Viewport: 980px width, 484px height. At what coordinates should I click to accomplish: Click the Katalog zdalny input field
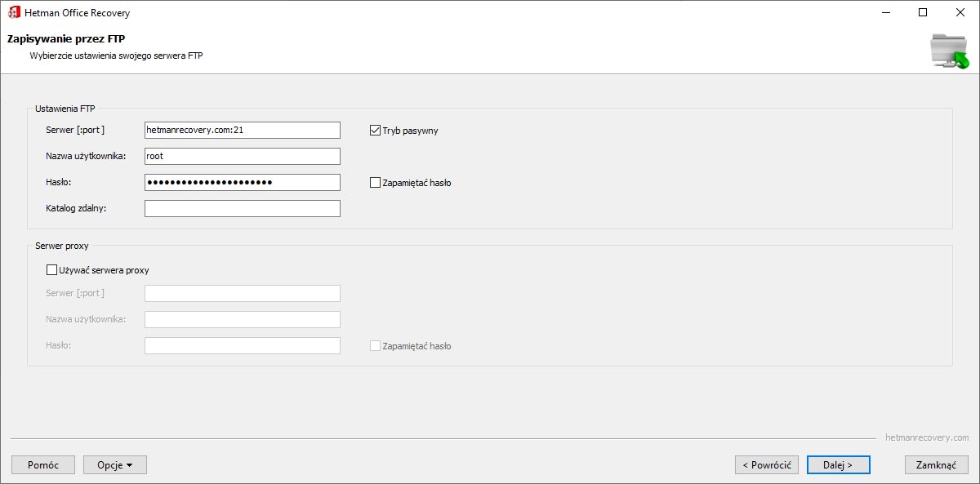(243, 208)
